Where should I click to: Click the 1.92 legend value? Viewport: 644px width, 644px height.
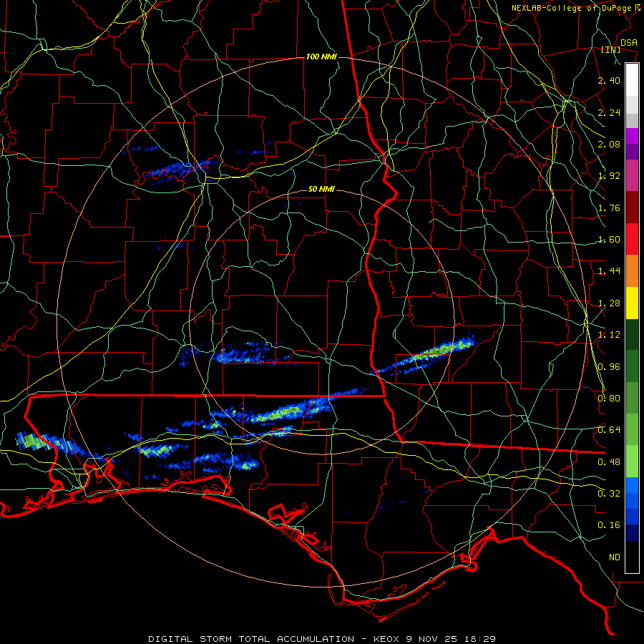click(609, 176)
